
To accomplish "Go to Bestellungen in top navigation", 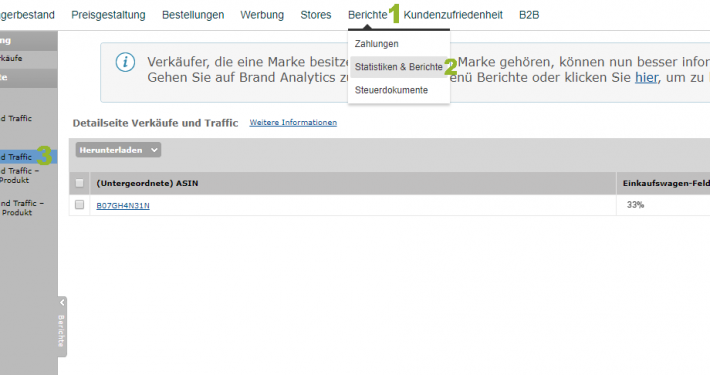I will pos(193,15).
